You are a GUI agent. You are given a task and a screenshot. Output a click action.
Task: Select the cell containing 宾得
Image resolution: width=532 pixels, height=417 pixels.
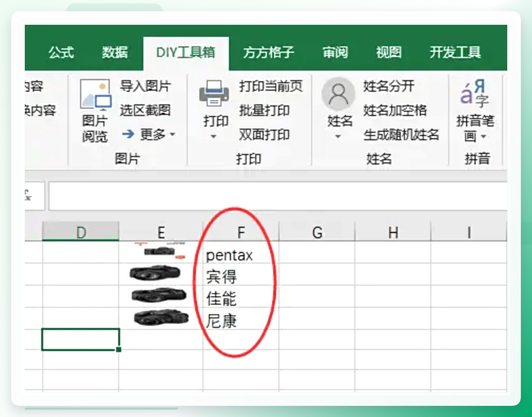tap(241, 274)
